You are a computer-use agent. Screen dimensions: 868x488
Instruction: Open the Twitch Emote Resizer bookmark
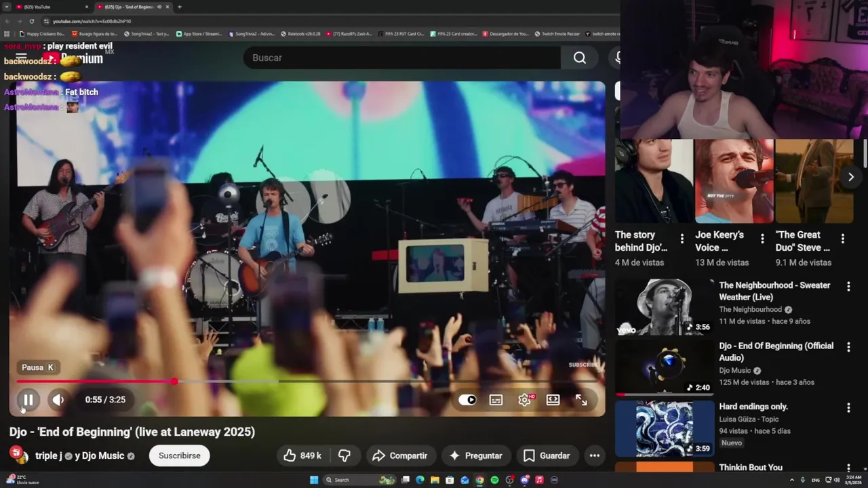[557, 33]
